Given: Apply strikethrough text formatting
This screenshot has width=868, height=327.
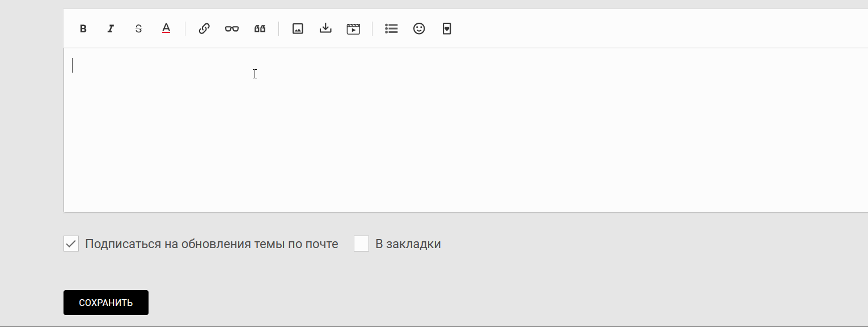Looking at the screenshot, I should tap(138, 29).
